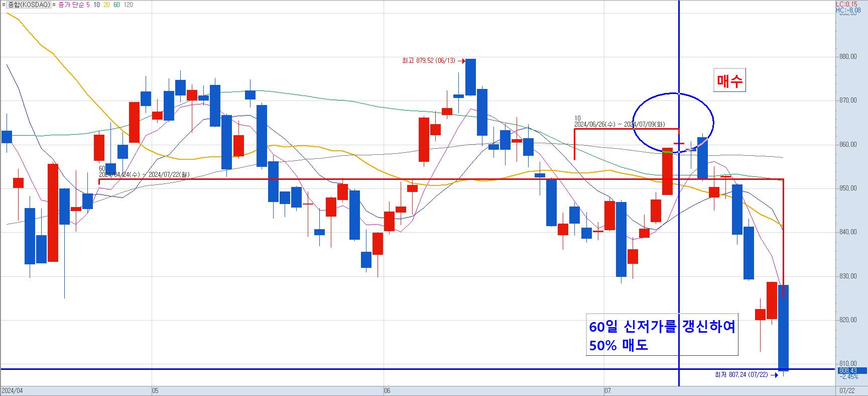Select the 120-day moving average label
This screenshot has width=868, height=396.
pos(128,5)
